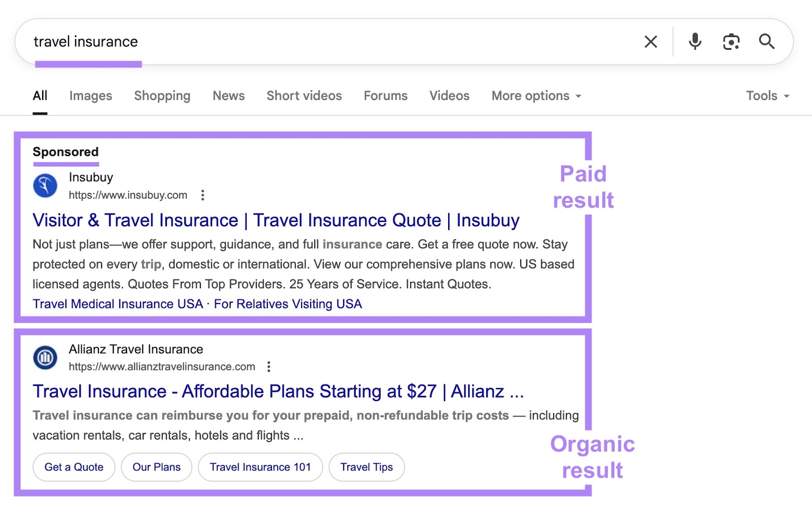Open the Short videos tab

pos(304,95)
